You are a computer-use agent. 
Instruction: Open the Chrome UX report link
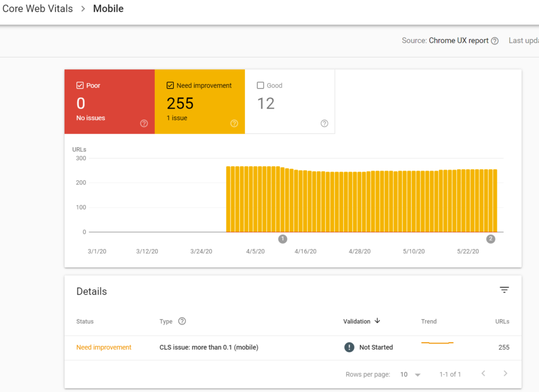(457, 40)
